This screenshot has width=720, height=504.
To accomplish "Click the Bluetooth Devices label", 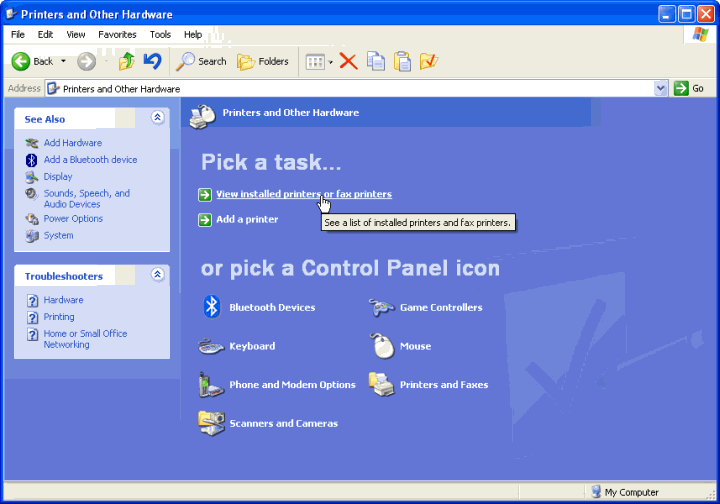I will point(272,308).
